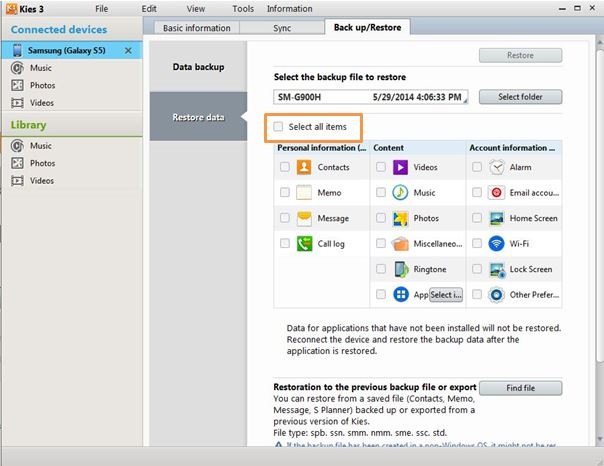The width and height of the screenshot is (604, 466).
Task: Enable the Other Preferences checkbox
Action: 477,294
